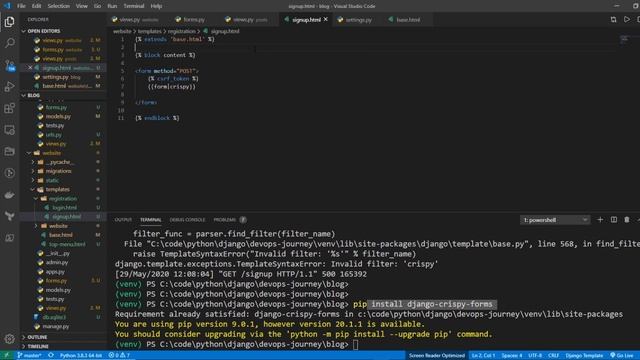
Task: Expand the OUTLINE section
Action: tap(37, 337)
